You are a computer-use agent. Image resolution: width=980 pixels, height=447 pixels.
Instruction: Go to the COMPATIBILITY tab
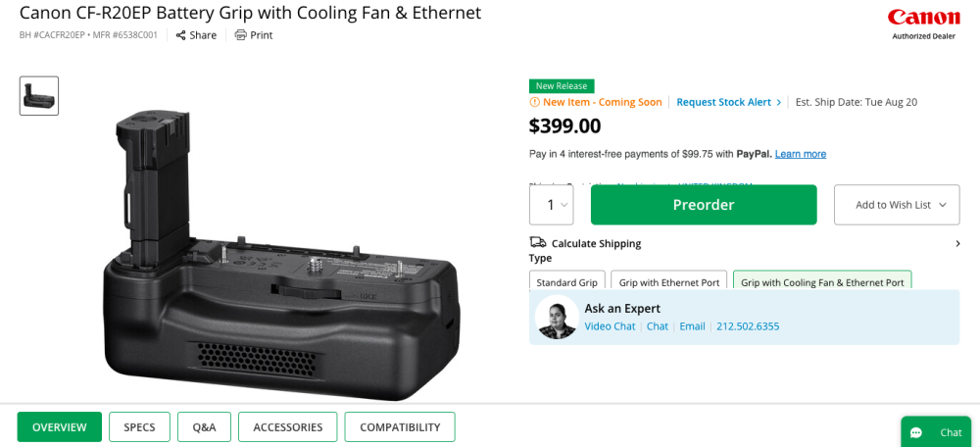[x=399, y=427]
